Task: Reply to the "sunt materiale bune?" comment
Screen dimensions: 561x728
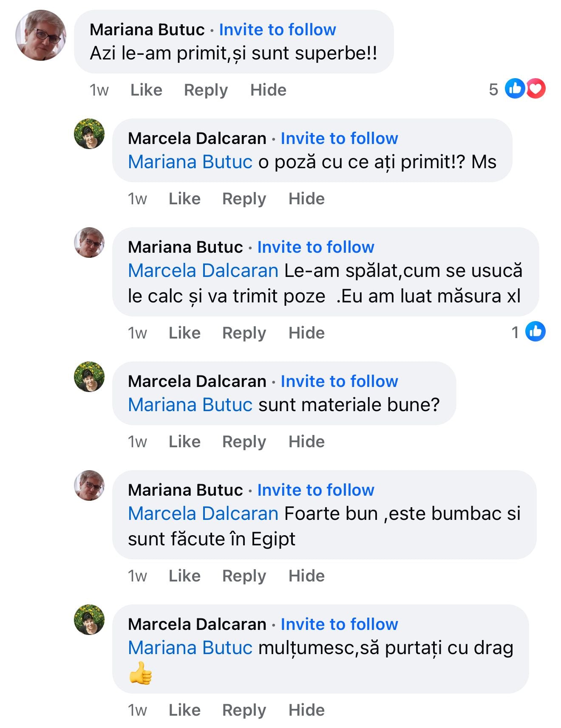Action: 244,442
